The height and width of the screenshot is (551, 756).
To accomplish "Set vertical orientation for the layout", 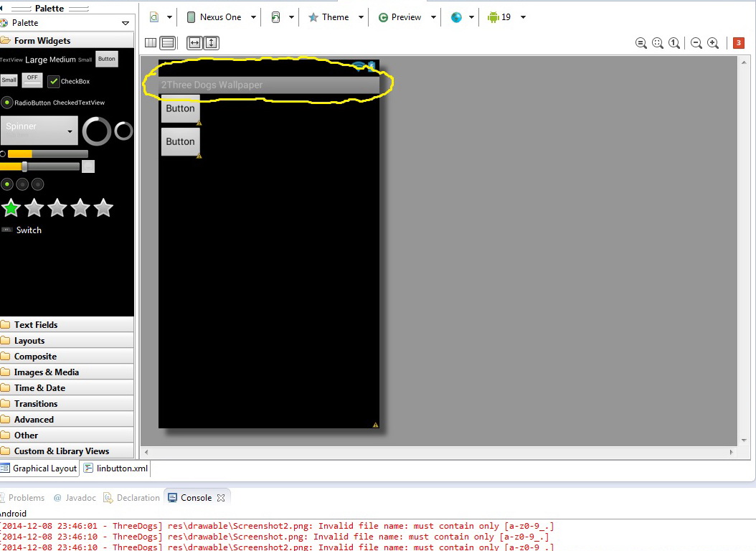I will (168, 43).
